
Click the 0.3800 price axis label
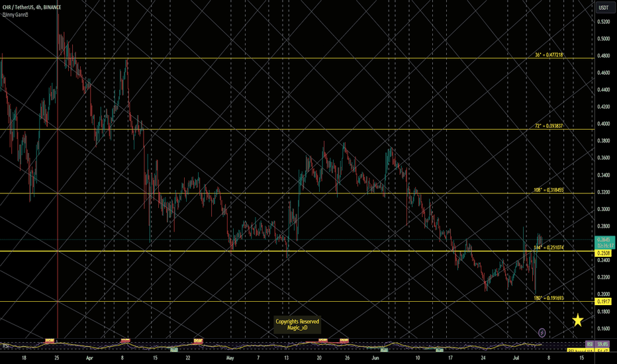603,141
